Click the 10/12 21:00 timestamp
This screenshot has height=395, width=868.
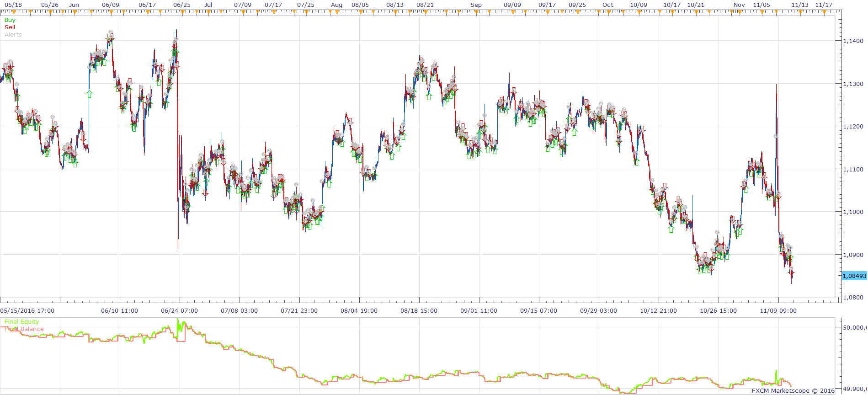pyautogui.click(x=658, y=311)
